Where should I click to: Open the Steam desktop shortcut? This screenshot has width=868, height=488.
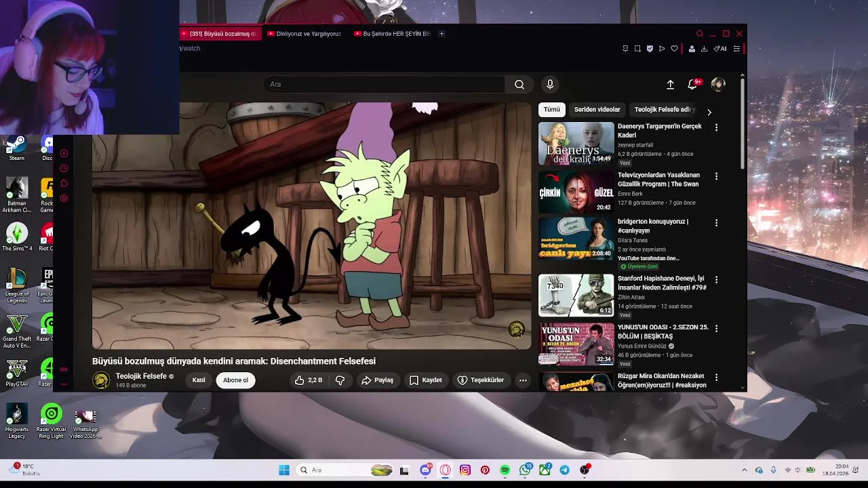click(x=17, y=148)
